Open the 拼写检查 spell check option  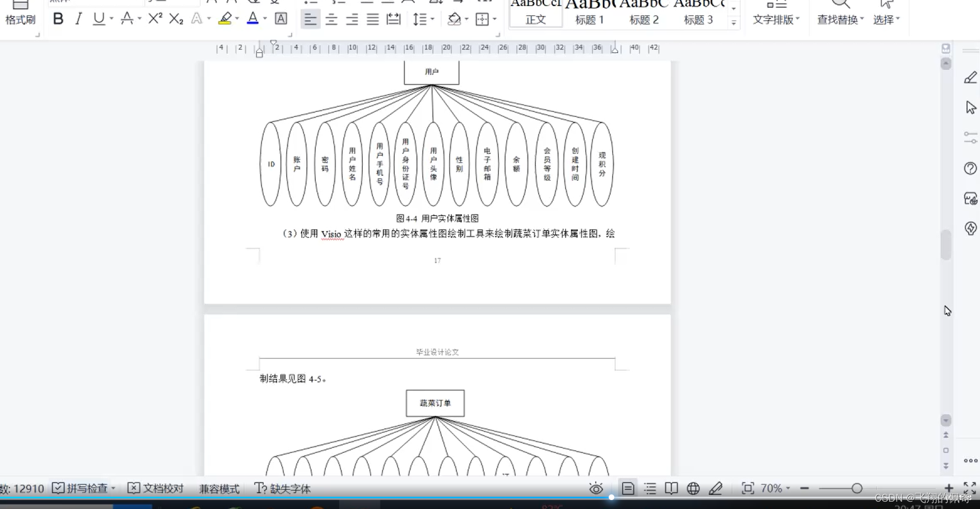(83, 488)
